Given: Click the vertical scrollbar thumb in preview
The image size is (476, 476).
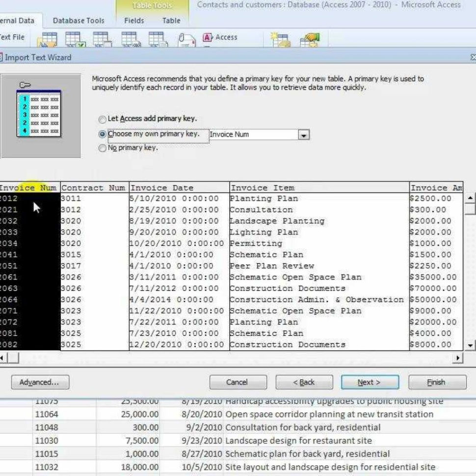Looking at the screenshot, I should click(470, 209).
